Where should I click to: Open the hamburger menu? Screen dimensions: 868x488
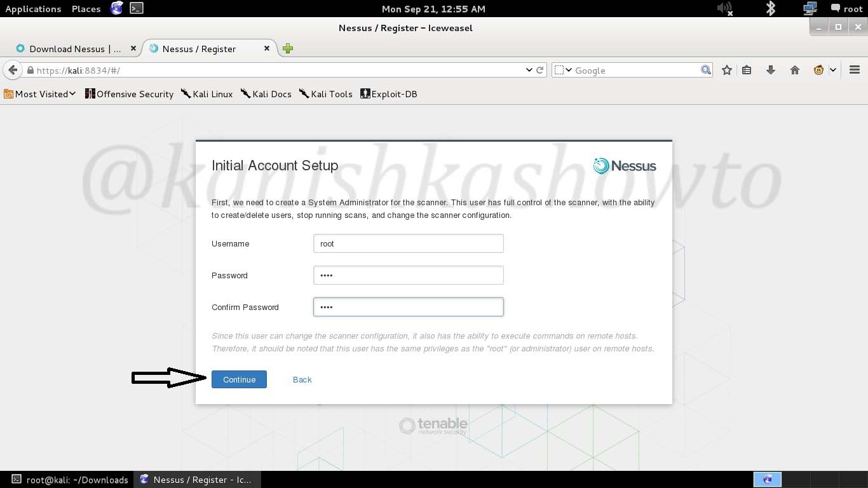[x=855, y=70]
